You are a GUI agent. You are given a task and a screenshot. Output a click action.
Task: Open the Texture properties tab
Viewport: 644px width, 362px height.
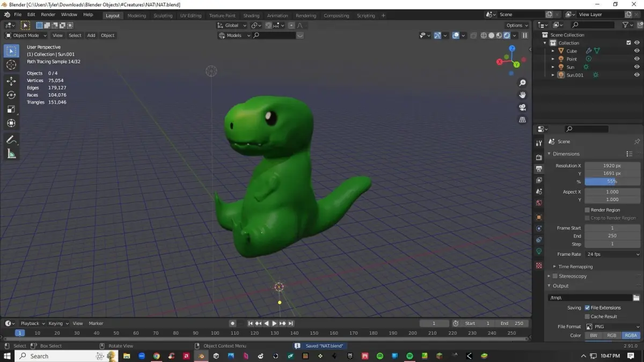[539, 265]
